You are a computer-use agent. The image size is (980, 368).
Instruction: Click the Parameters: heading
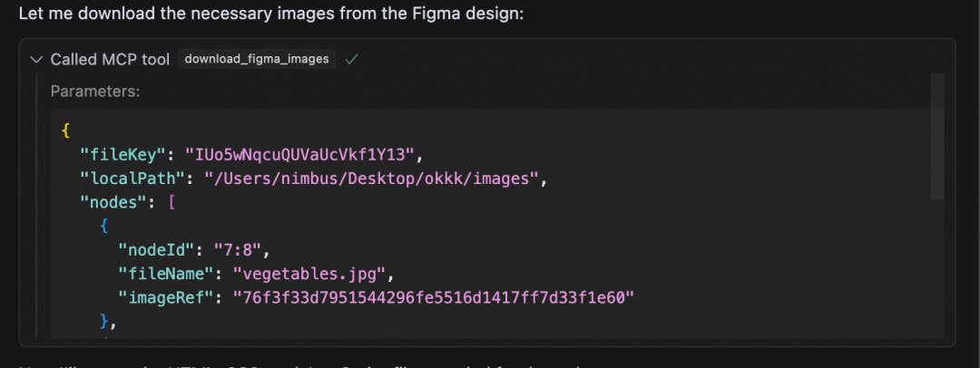click(95, 92)
